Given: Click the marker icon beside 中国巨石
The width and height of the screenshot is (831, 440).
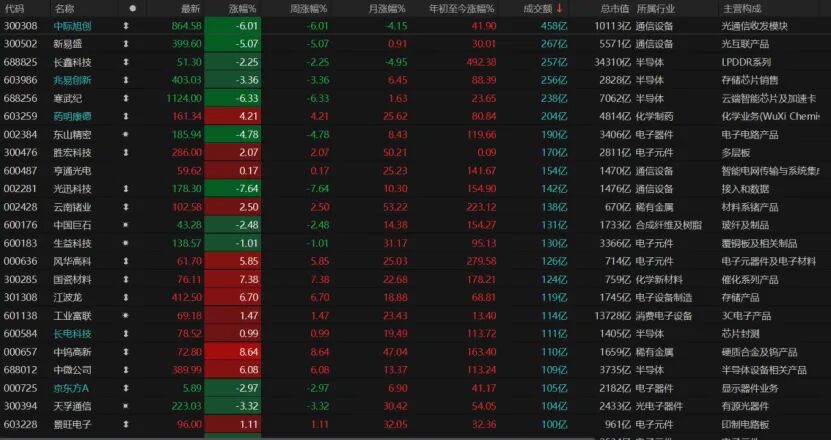Looking at the screenshot, I should point(126,225).
